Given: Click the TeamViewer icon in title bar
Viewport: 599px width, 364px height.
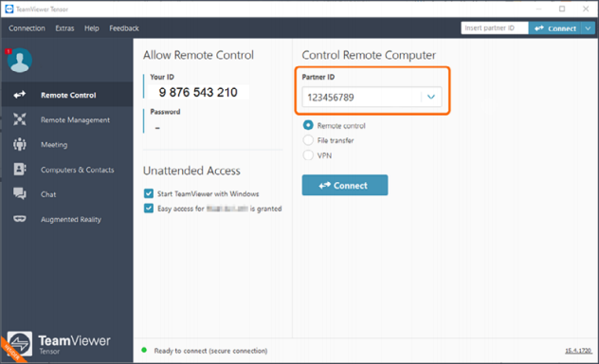Looking at the screenshot, I should 9,9.
